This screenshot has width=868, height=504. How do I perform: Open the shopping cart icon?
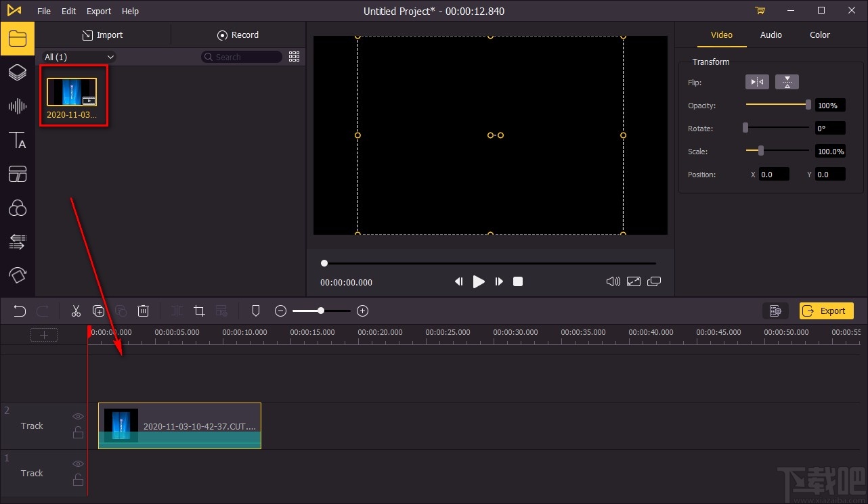coord(760,11)
